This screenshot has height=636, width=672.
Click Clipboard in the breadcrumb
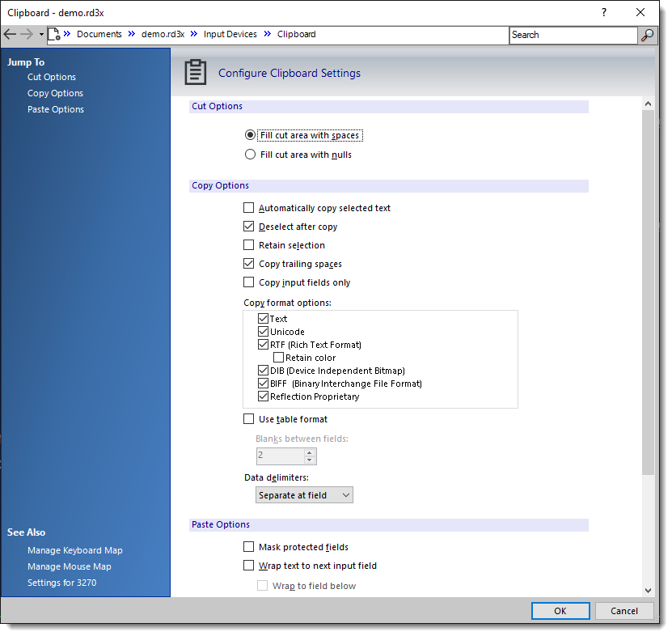(x=296, y=34)
